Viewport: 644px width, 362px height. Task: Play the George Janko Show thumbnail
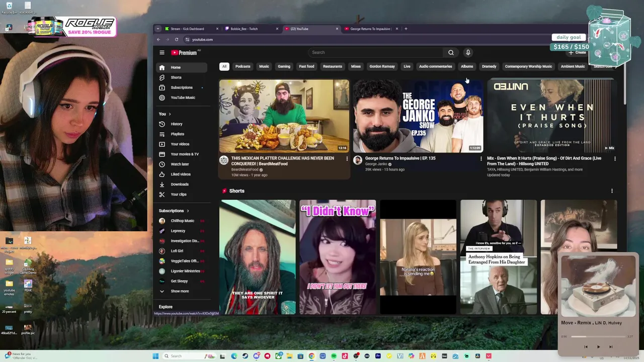point(418,116)
